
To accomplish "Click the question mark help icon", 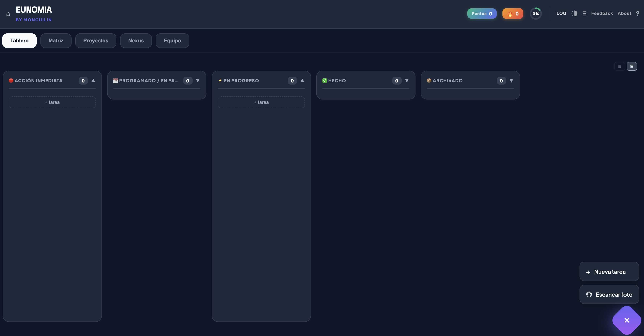I will (x=638, y=13).
